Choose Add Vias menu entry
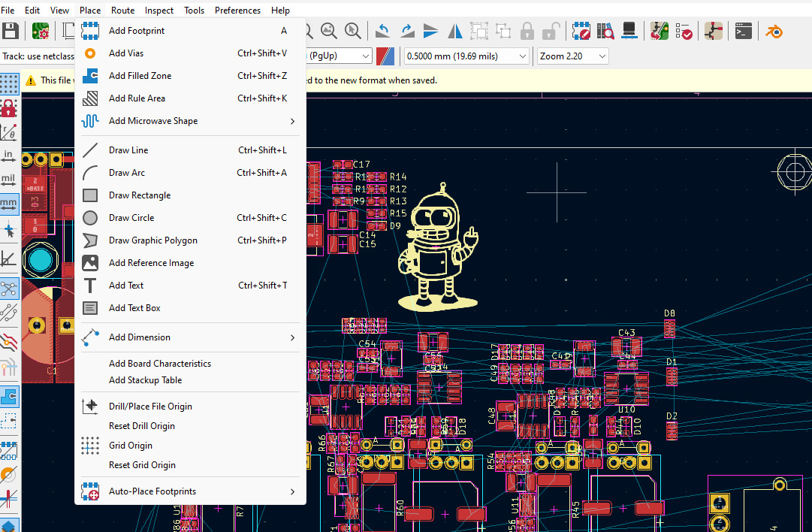812x532 pixels. point(190,53)
